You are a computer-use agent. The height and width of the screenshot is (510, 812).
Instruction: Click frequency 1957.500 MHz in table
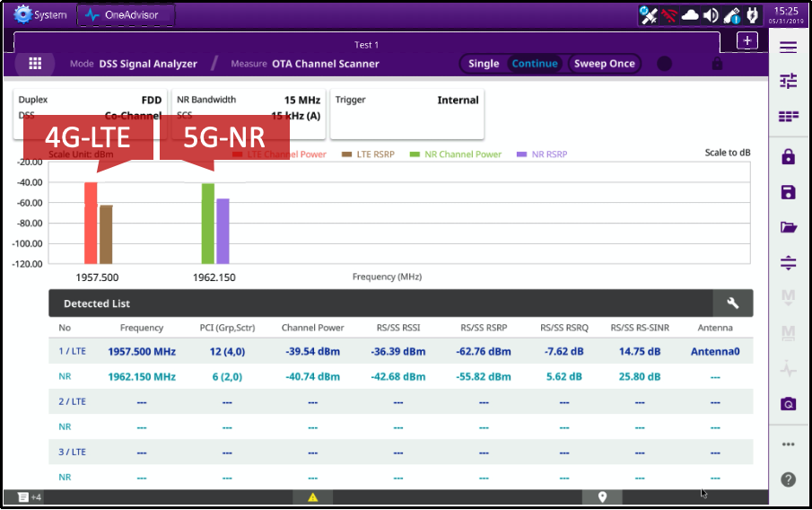tap(142, 351)
